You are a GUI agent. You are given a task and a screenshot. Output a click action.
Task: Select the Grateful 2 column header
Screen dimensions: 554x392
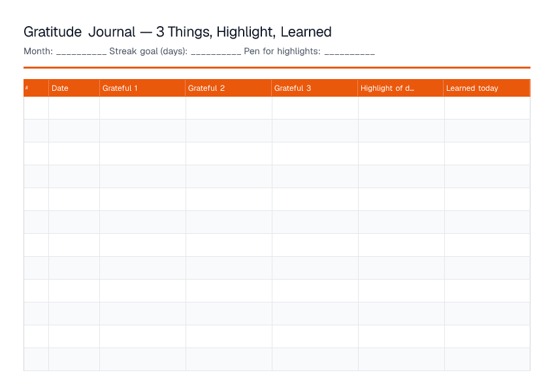pyautogui.click(x=229, y=88)
